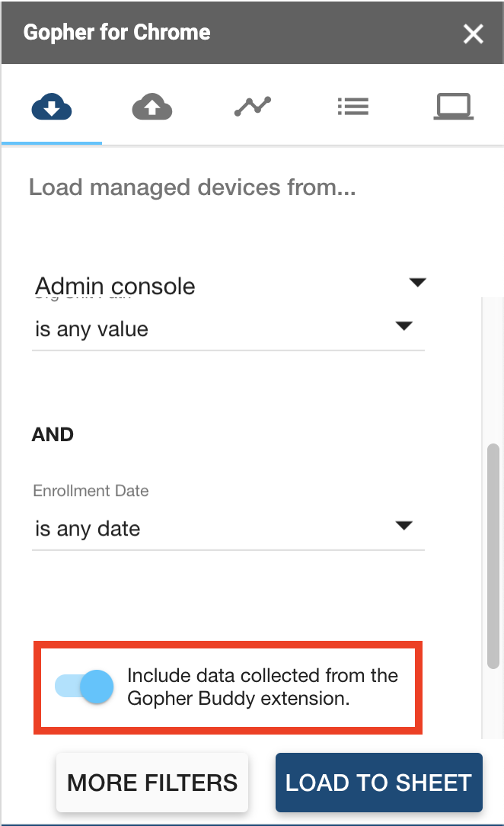Click the 'Gopher for Chrome' title bar

tap(117, 33)
